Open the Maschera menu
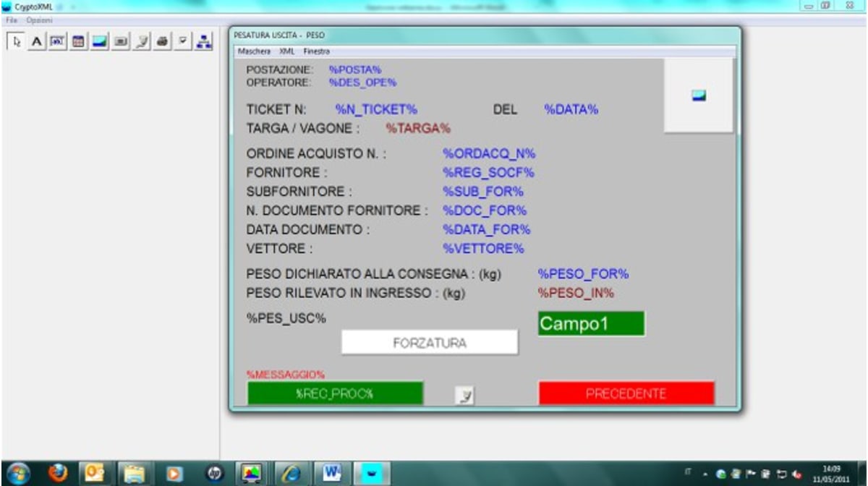 click(x=254, y=52)
